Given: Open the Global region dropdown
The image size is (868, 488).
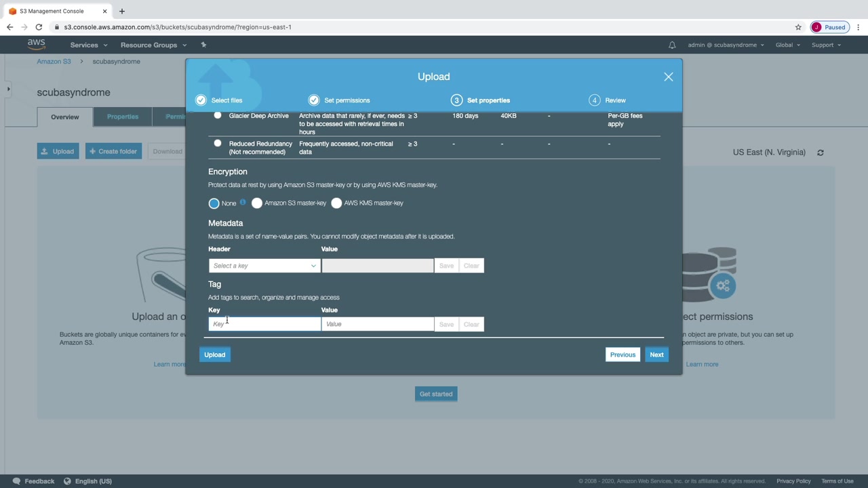Looking at the screenshot, I should pyautogui.click(x=788, y=45).
